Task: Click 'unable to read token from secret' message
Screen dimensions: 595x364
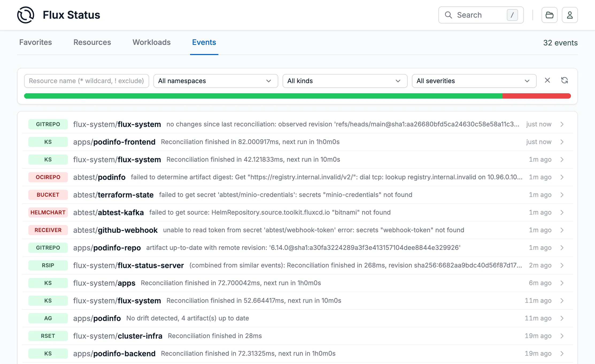Action: point(314,230)
